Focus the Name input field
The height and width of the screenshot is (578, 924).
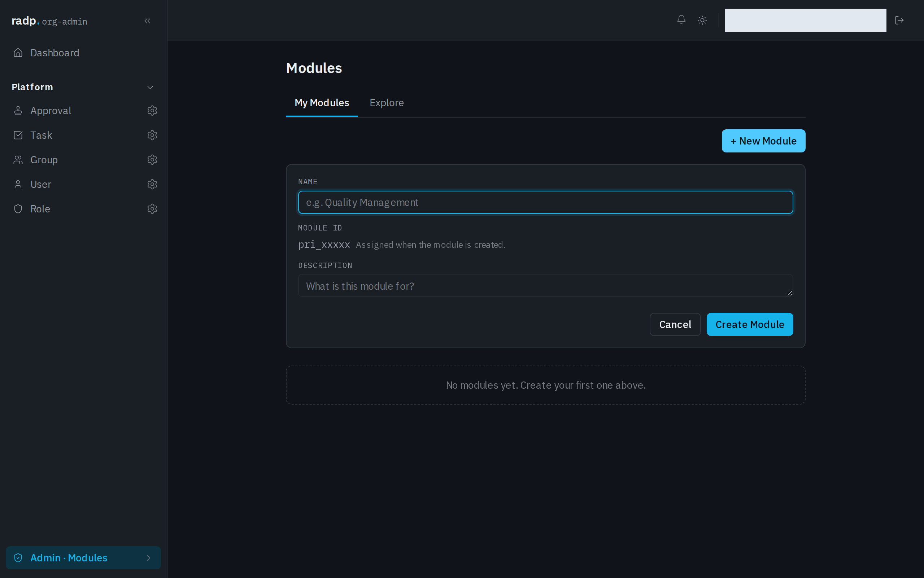545,202
